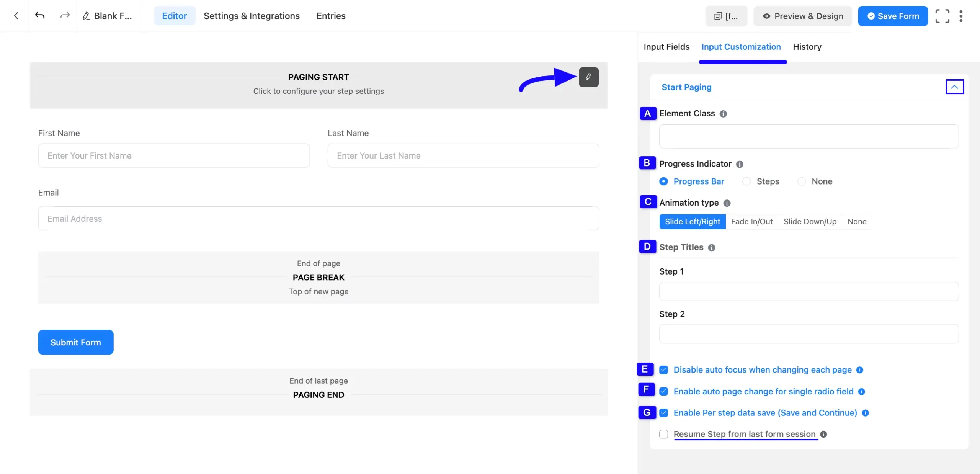Viewport: 980px width, 474px height.
Task: Select None for progress indicator
Action: pos(802,181)
